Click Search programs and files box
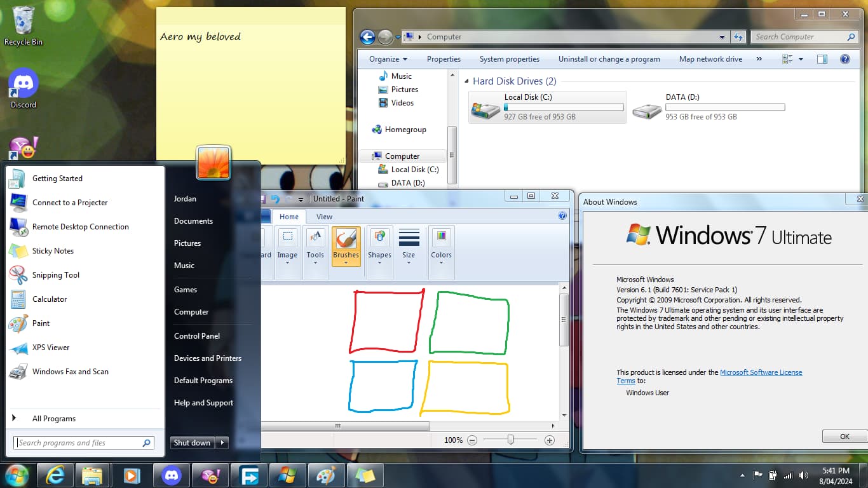 coord(84,443)
